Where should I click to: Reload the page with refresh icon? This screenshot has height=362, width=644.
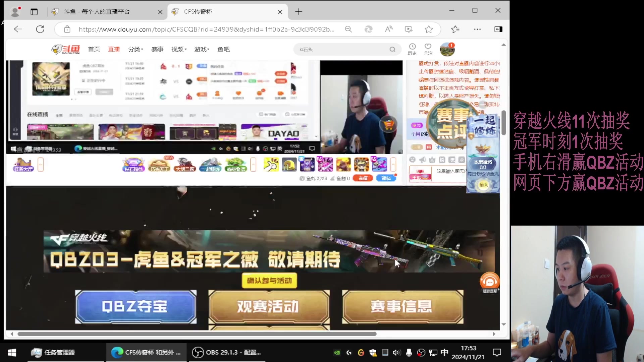(x=40, y=29)
